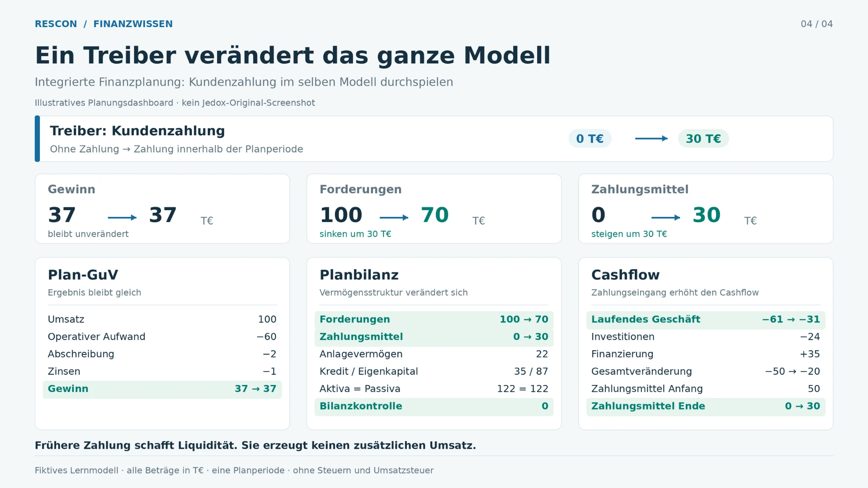The width and height of the screenshot is (868, 488).
Task: Click the Forderungen KPI value 70
Action: click(x=434, y=215)
